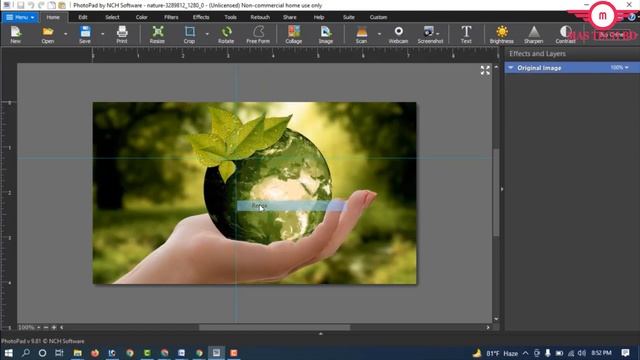Image resolution: width=640 pixels, height=360 pixels.
Task: Click the horizontal scrollbar thumb
Action: click(274, 327)
